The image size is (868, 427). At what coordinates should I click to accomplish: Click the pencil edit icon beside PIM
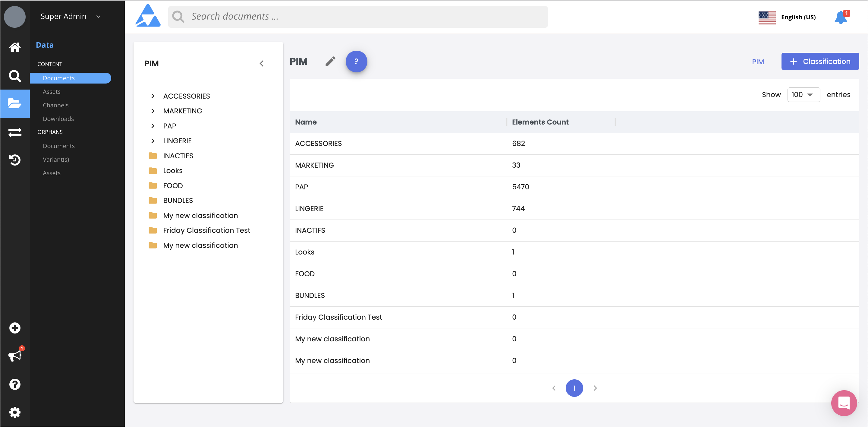tap(330, 61)
